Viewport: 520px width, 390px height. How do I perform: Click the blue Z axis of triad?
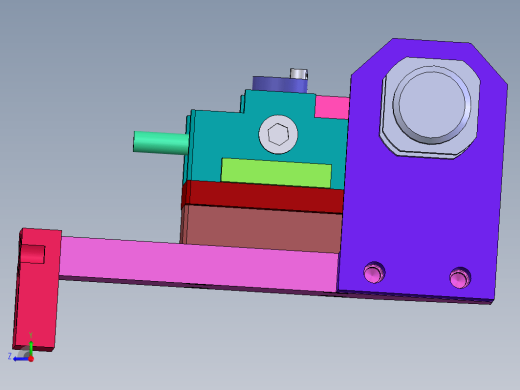click(21, 359)
